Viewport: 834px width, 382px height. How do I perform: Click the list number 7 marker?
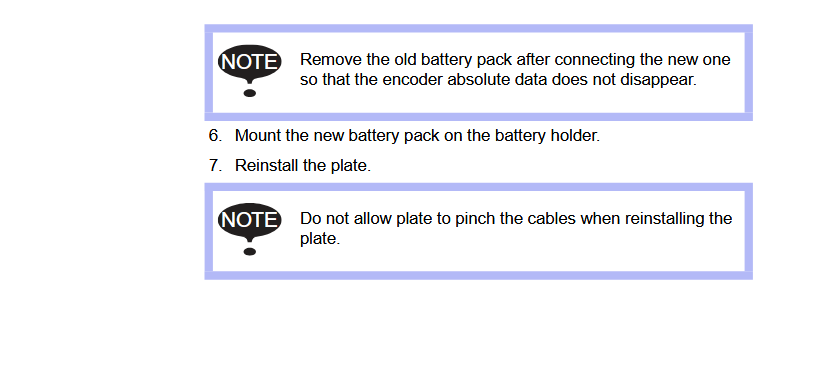click(x=215, y=165)
